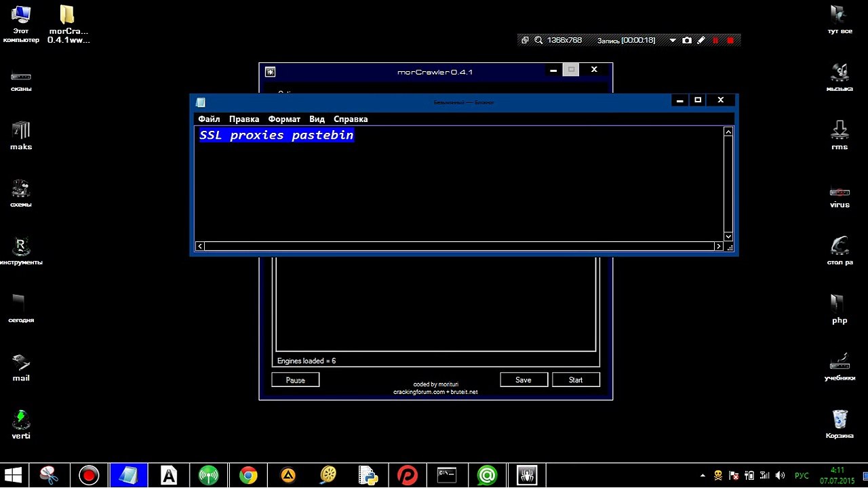Viewport: 868px width, 488px height.
Task: Select the стол ра desktop icon
Action: 840,251
